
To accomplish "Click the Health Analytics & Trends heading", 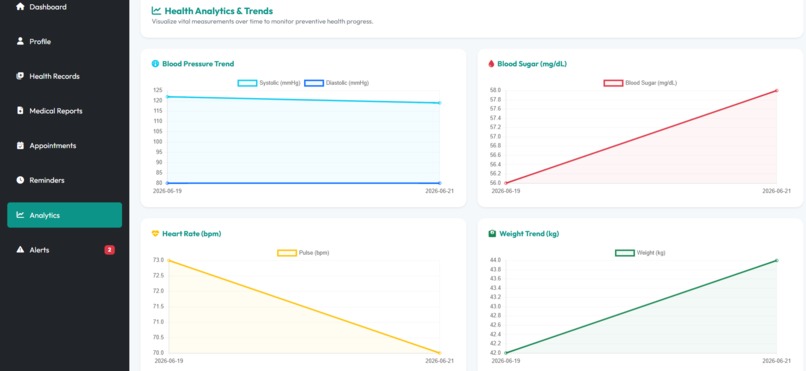I will click(219, 10).
